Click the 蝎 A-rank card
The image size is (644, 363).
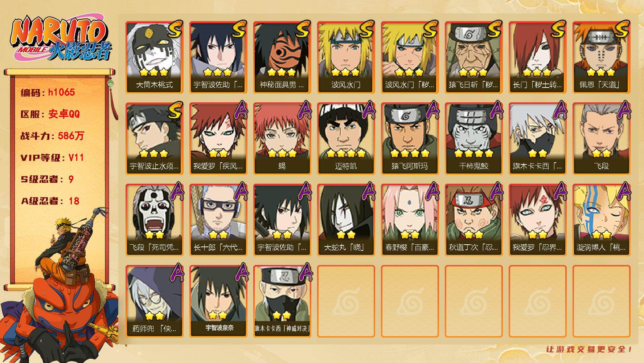(282, 139)
